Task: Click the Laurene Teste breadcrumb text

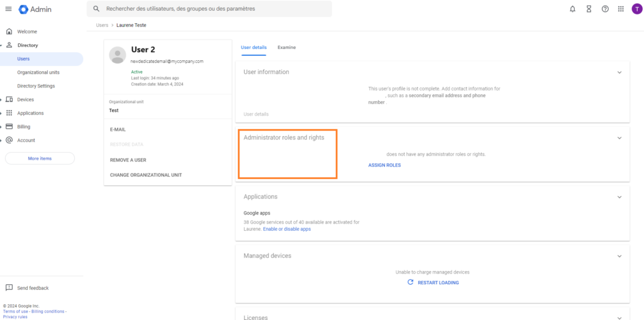Action: 131,25
